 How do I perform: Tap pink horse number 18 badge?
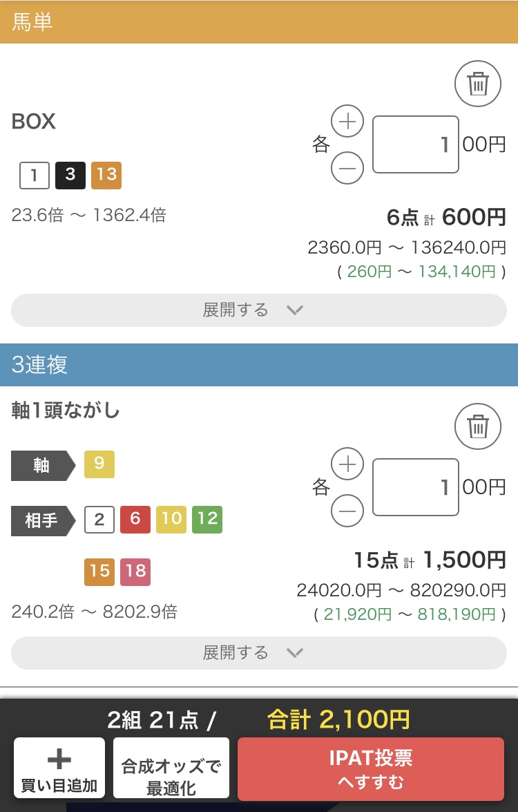tap(135, 572)
